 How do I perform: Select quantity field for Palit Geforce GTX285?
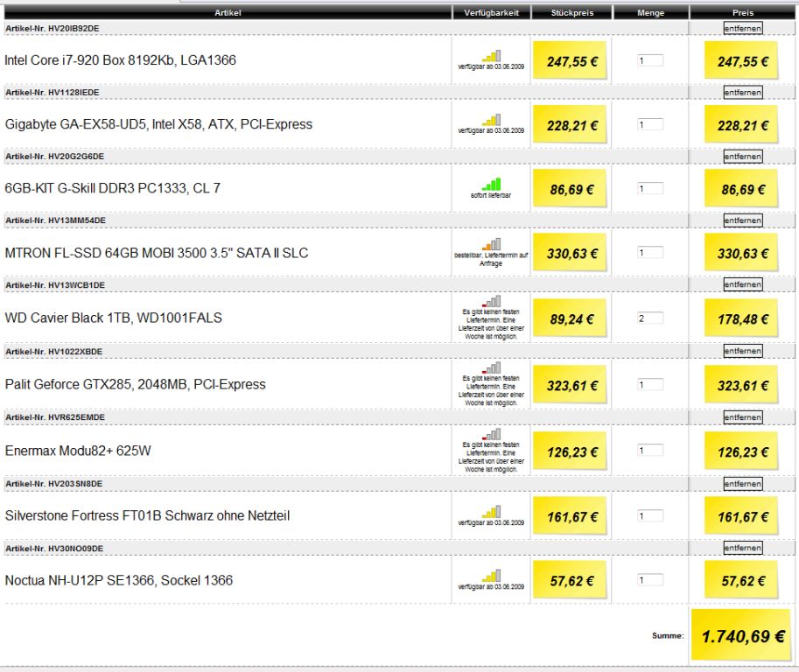(x=650, y=385)
